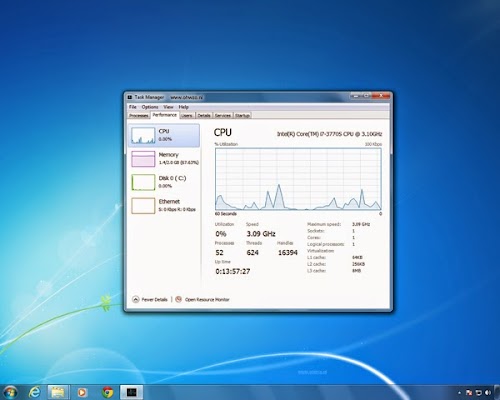Viewport: 500px width, 400px height.
Task: Open the Action Center flag icon
Action: (469, 393)
